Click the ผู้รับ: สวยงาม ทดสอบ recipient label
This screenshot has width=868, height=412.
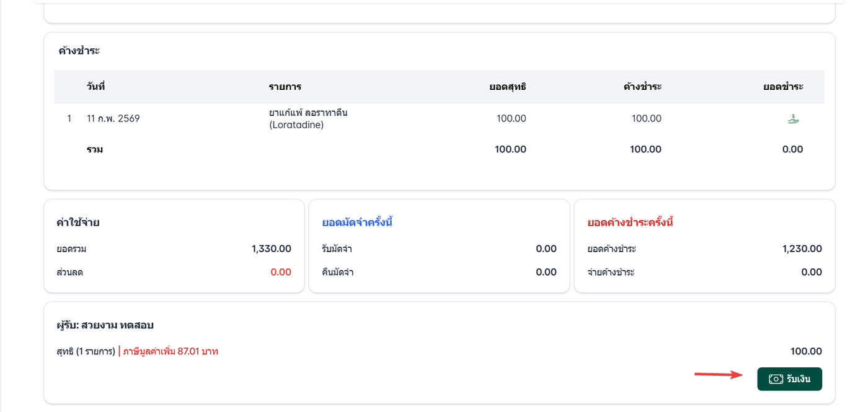tap(105, 325)
